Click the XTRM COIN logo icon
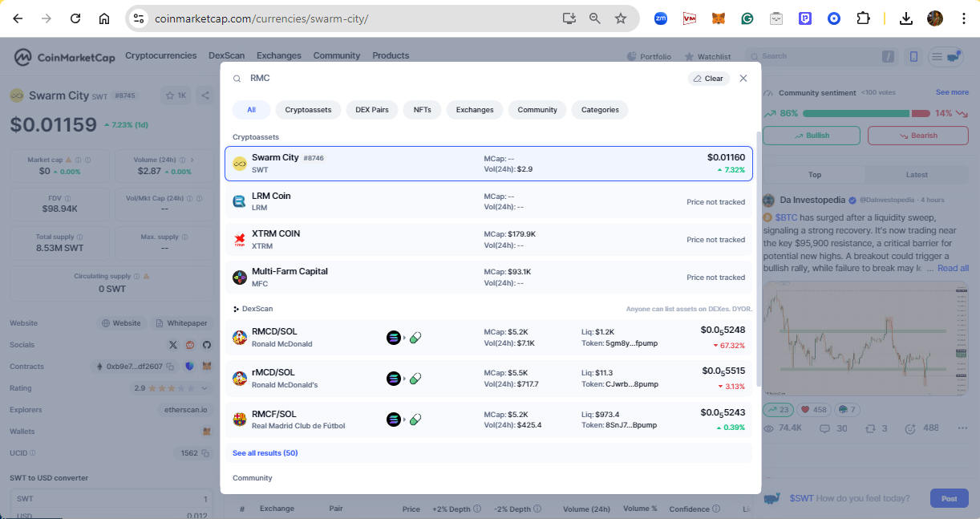Viewport: 980px width, 519px height. click(239, 239)
